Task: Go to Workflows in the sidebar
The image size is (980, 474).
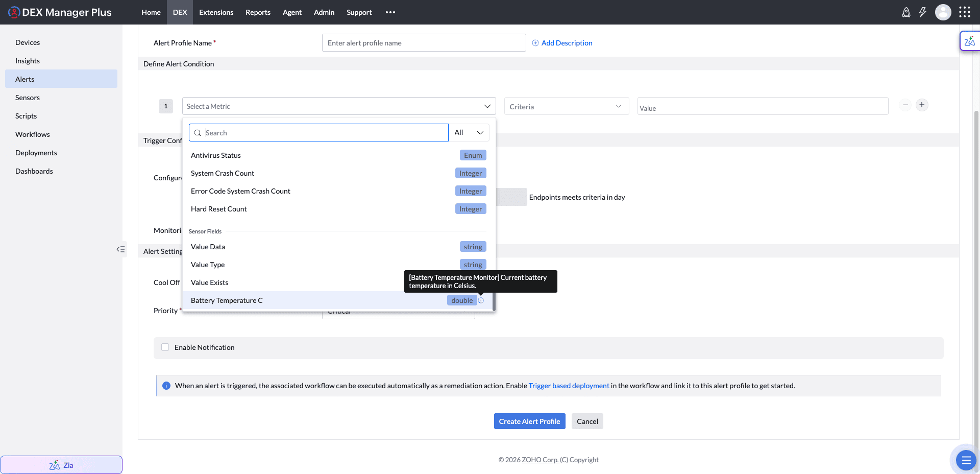Action: point(61,134)
